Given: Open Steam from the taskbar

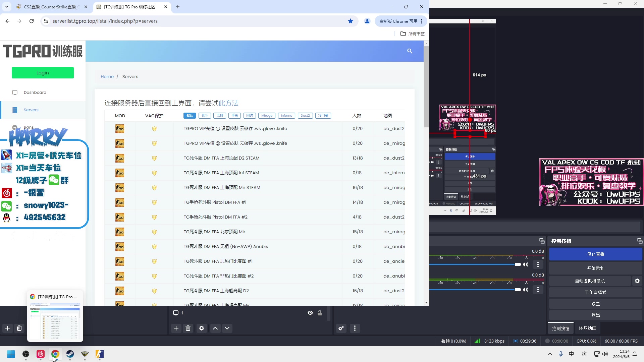Looking at the screenshot, I should [70, 354].
